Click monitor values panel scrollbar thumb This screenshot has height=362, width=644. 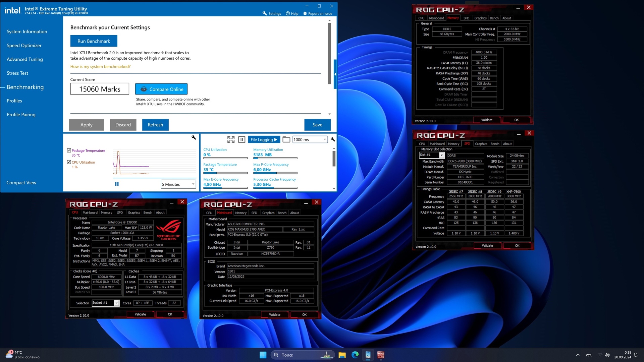pyautogui.click(x=334, y=159)
